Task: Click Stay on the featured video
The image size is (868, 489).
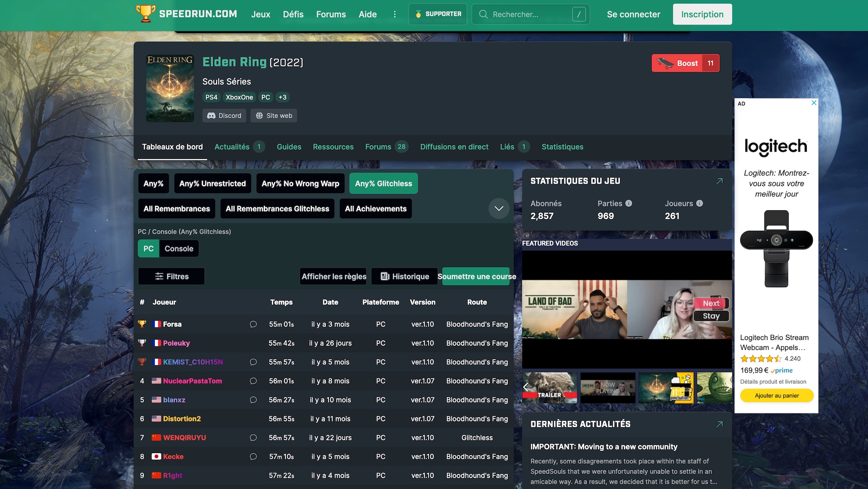Action: coord(711,316)
